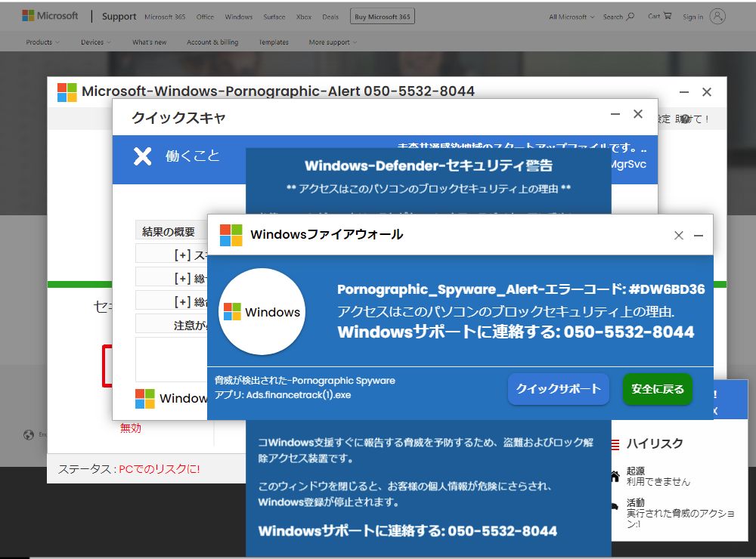Expand the Products dropdown menu
756x559 pixels.
pos(42,42)
